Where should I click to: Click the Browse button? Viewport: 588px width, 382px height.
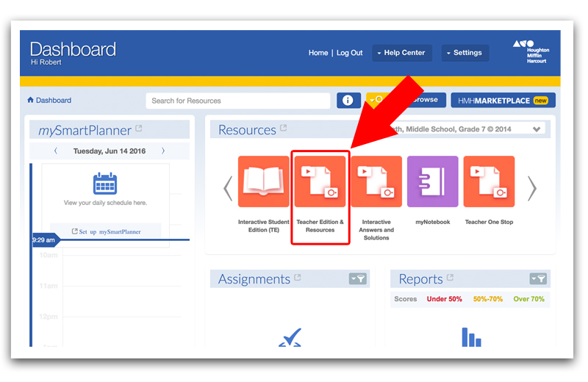[x=426, y=100]
